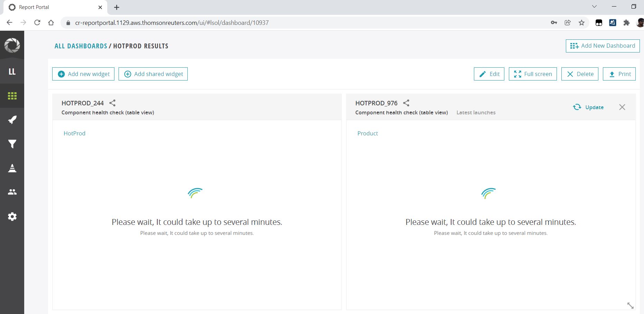Image resolution: width=644 pixels, height=314 pixels.
Task: Click the ReportPortal logo at sidebar top
Action: pos(12,45)
